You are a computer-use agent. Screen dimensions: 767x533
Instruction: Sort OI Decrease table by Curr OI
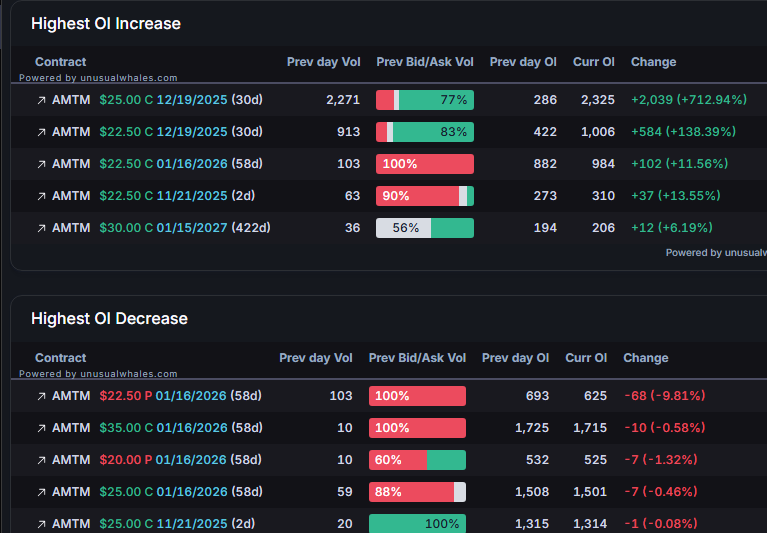coord(586,358)
